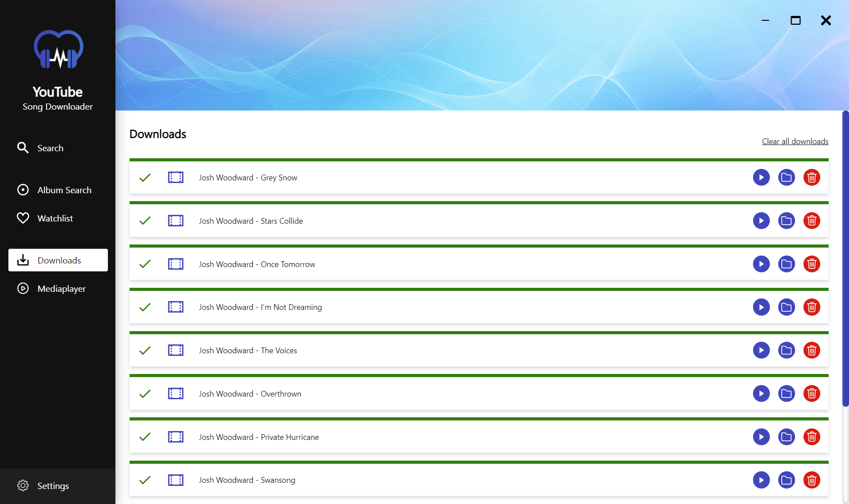Delete the Private Hurricane download
849x504 pixels.
coord(811,437)
